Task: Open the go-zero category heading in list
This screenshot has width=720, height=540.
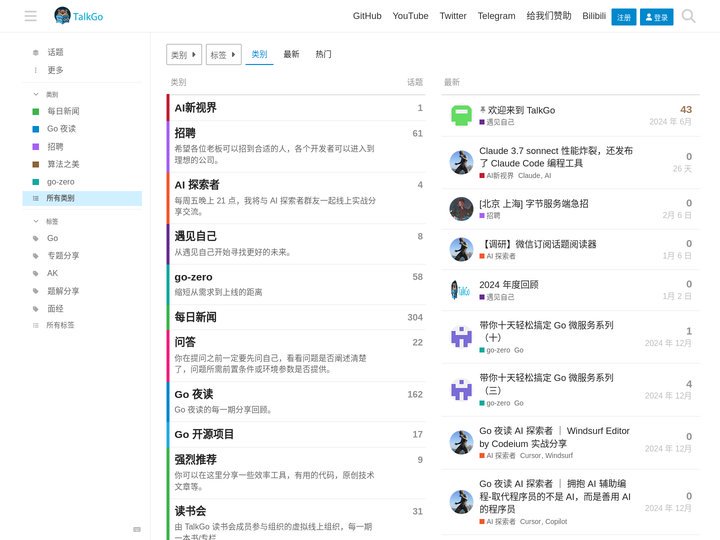Action: 193,277
